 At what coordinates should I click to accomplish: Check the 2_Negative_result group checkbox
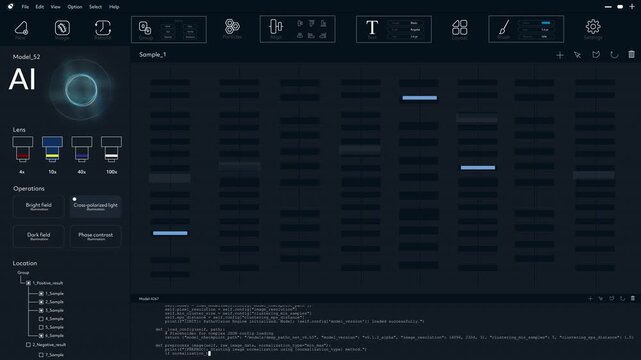pos(28,345)
